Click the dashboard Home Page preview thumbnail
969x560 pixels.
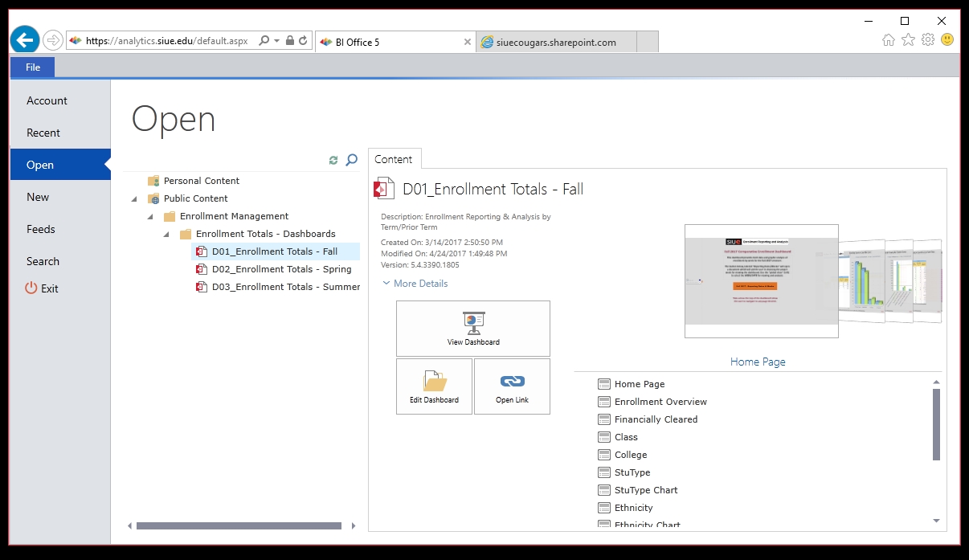coord(761,281)
